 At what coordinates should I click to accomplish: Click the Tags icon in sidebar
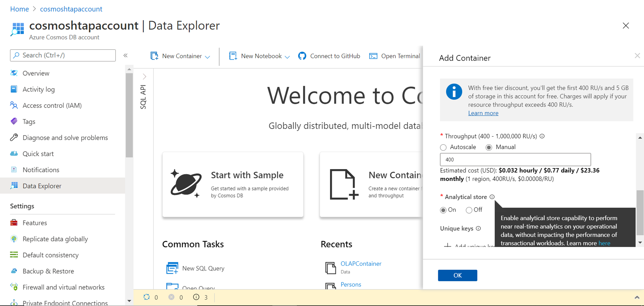[14, 121]
